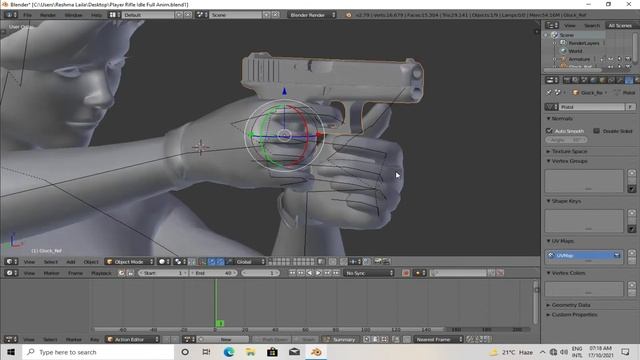Toggle the rotate manipulator arc button

tap(220, 262)
